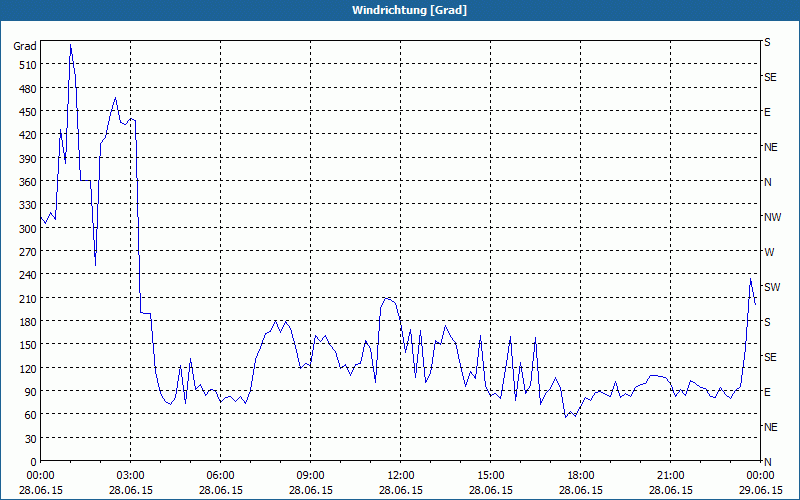Click the 390 axis value

(28, 159)
